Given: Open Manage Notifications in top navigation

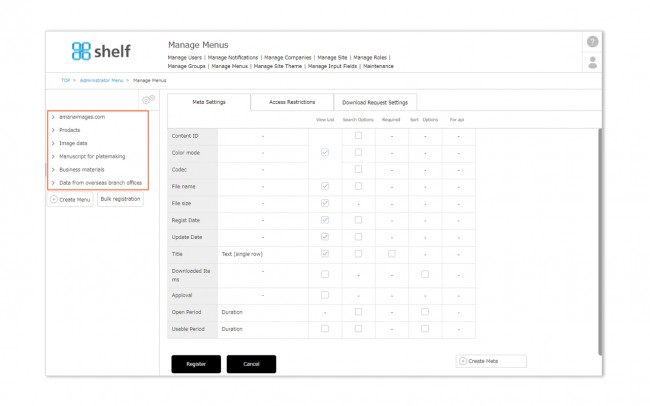Looking at the screenshot, I should click(x=233, y=58).
